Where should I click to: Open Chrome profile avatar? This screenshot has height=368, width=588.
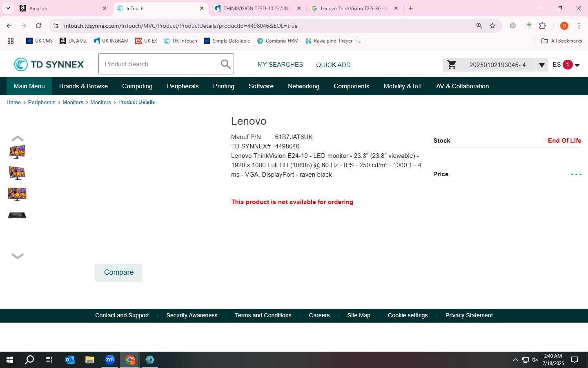564,26
